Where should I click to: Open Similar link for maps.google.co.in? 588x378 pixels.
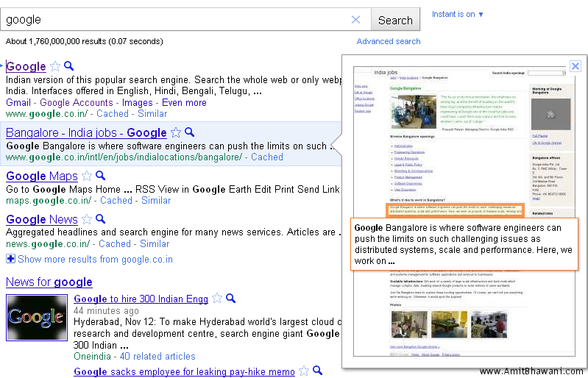(x=156, y=201)
